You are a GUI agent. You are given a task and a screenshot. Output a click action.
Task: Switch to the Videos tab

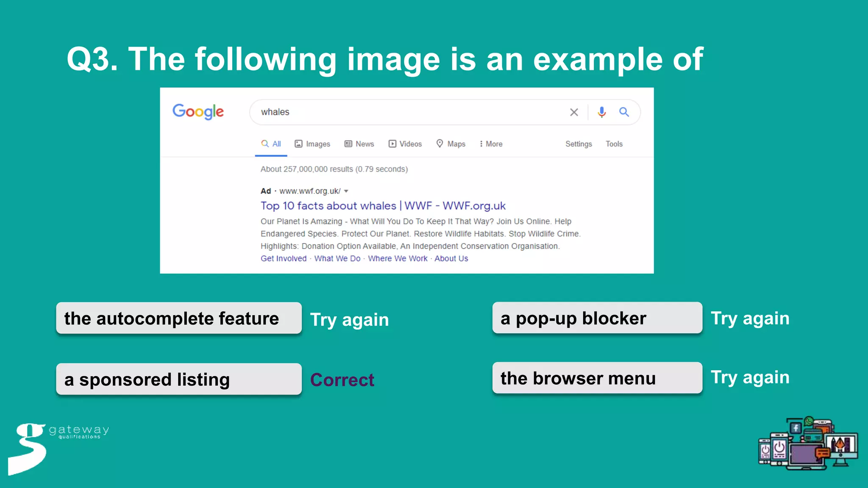click(x=405, y=144)
